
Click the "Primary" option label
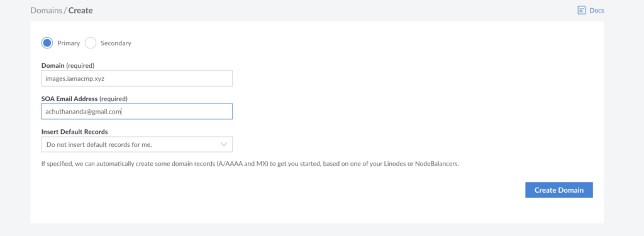(68, 43)
